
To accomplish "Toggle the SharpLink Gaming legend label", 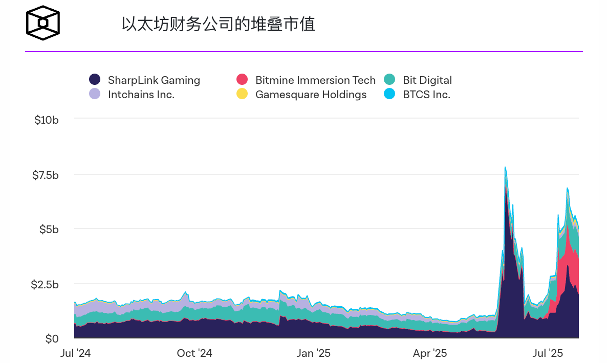I will coord(154,80).
